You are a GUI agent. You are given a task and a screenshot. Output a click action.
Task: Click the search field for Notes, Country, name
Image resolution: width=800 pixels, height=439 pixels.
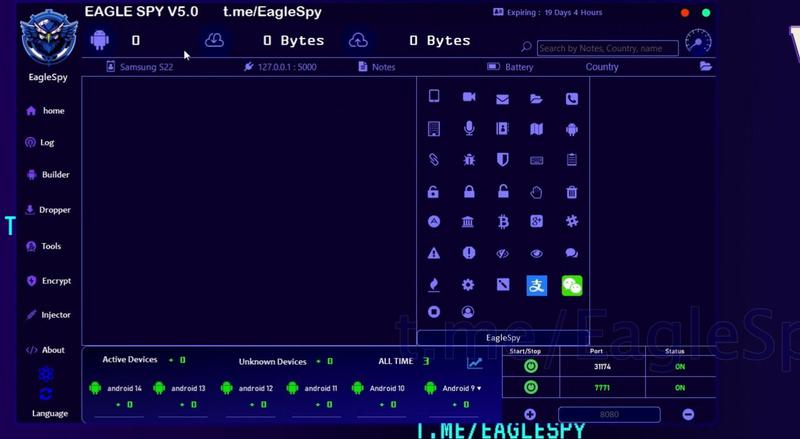tap(608, 48)
